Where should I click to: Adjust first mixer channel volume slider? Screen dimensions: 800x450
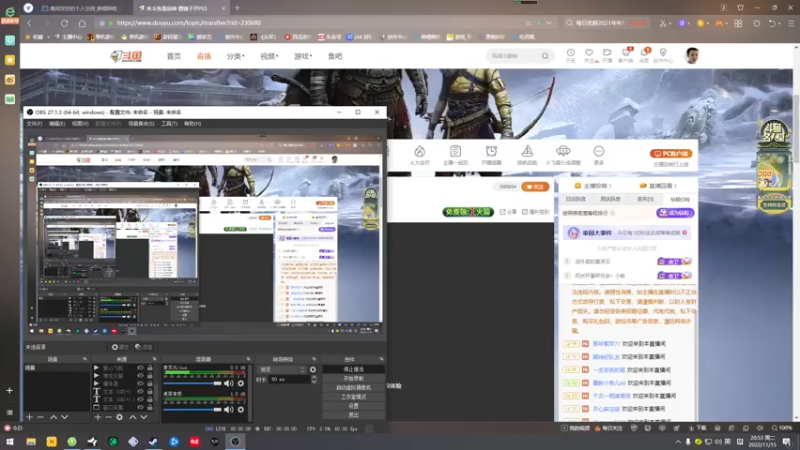point(192,383)
